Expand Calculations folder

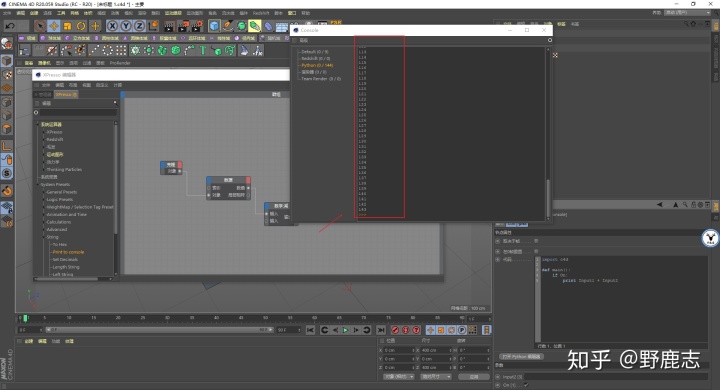click(58, 222)
